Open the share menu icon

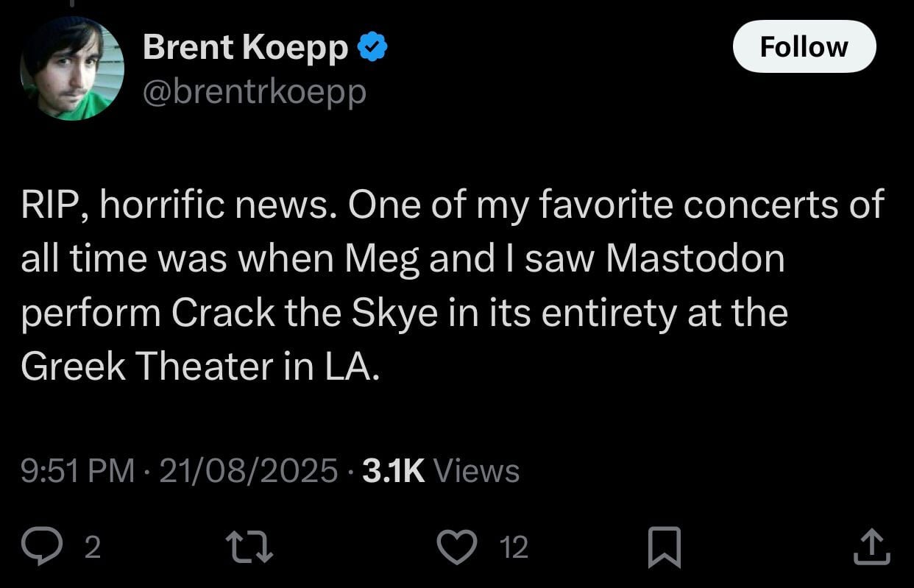(x=871, y=548)
